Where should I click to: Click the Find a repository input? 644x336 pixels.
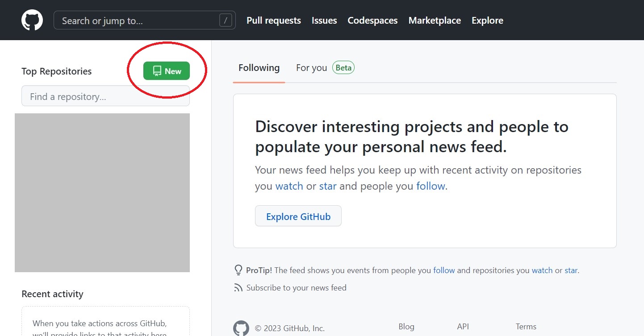[x=105, y=96]
